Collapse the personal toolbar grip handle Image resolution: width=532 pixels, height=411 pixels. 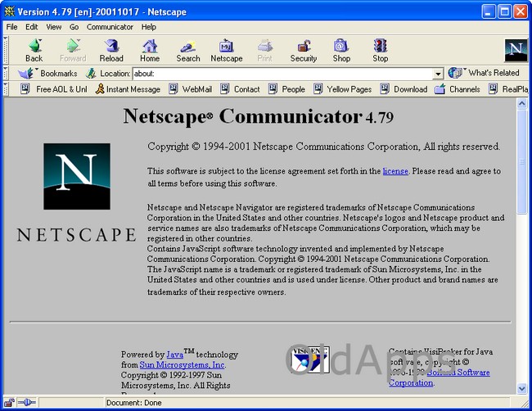6,89
